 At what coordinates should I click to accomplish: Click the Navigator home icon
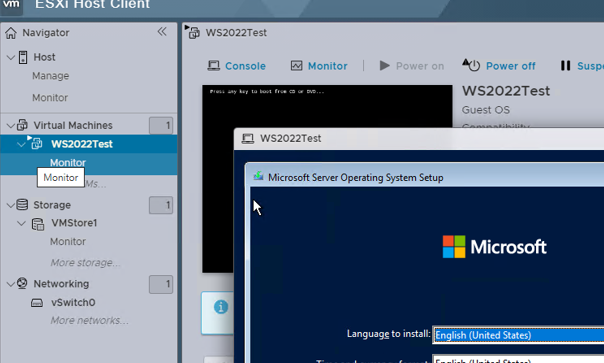point(11,33)
